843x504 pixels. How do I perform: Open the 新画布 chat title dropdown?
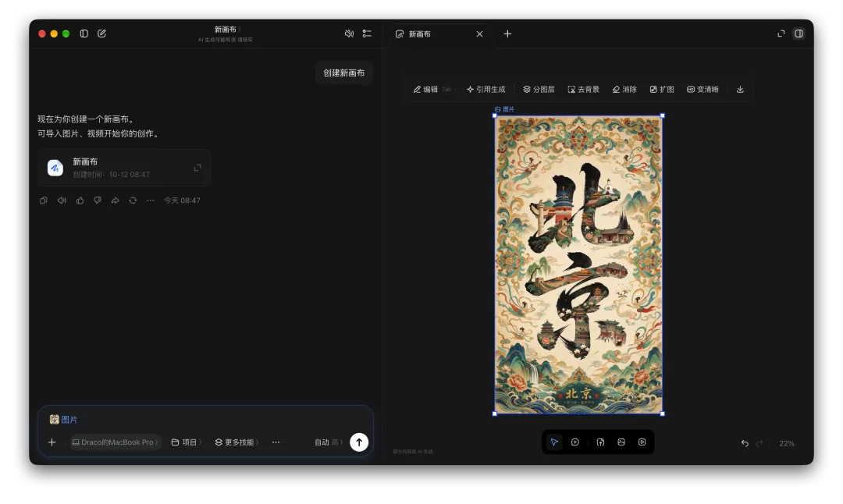(x=227, y=30)
